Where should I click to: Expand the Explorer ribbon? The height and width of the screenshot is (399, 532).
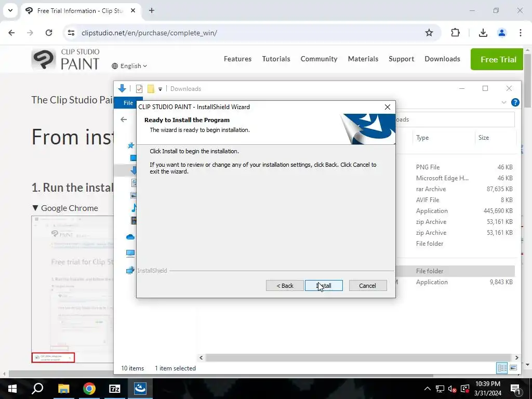click(x=504, y=102)
